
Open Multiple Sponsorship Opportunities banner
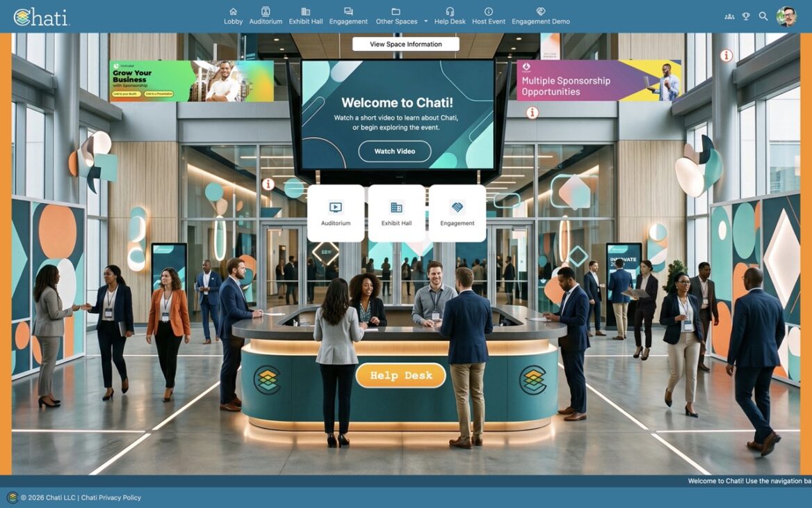pyautogui.click(x=599, y=80)
